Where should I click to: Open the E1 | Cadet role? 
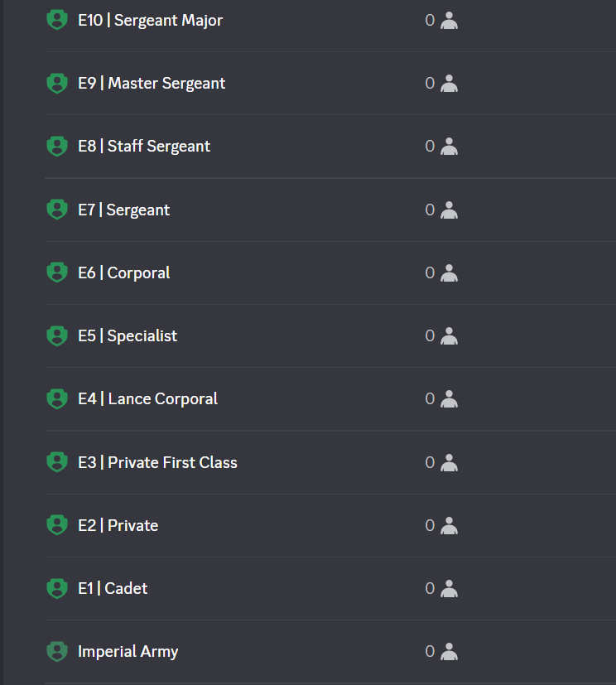coord(113,588)
